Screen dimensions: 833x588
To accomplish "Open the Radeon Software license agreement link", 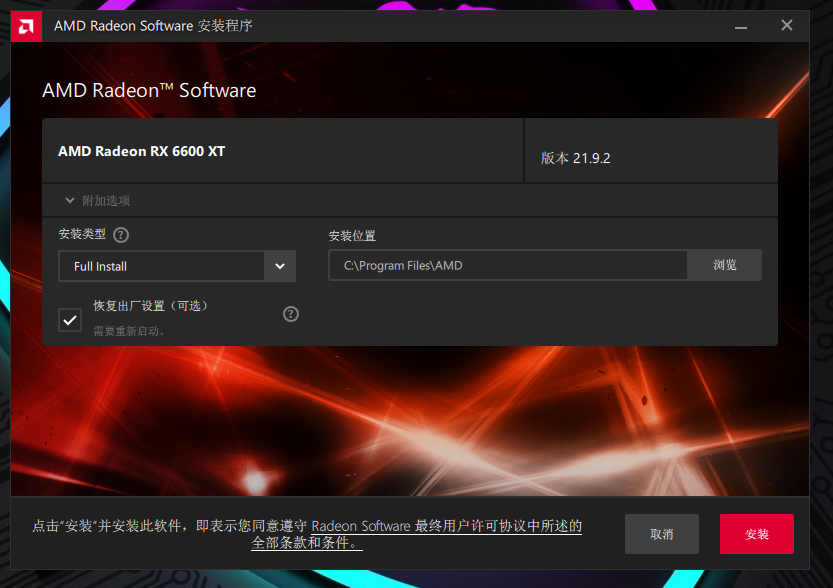I will tap(446, 526).
